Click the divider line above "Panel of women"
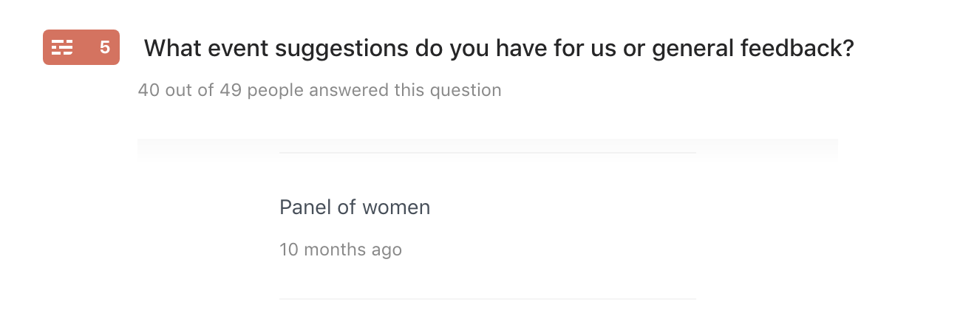This screenshot has height=316, width=980. (488, 153)
